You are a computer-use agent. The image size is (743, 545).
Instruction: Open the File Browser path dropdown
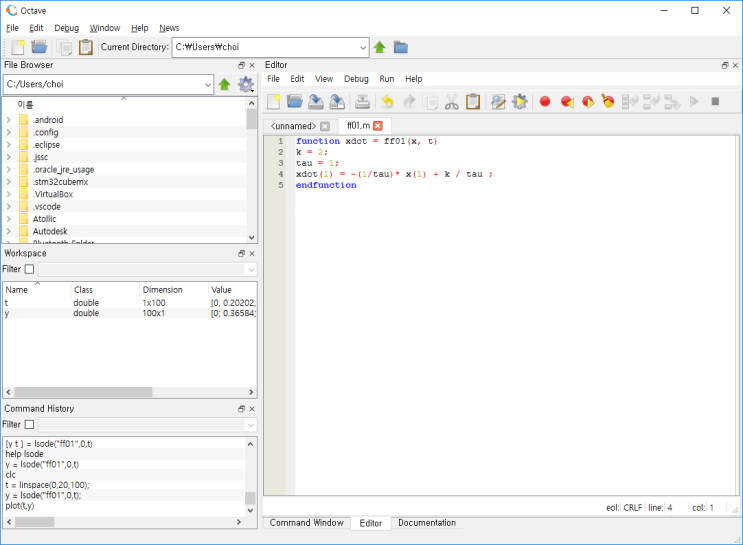(207, 85)
